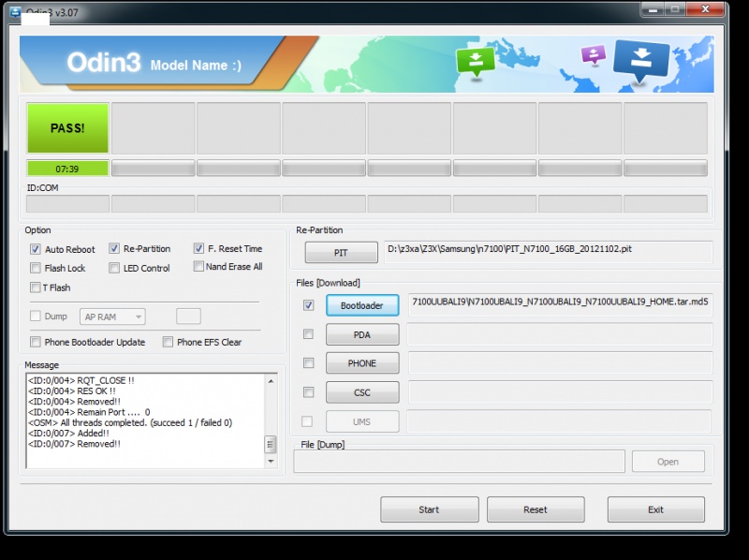Check the CSC file checkbox
Screen dimensions: 749x560
[309, 392]
